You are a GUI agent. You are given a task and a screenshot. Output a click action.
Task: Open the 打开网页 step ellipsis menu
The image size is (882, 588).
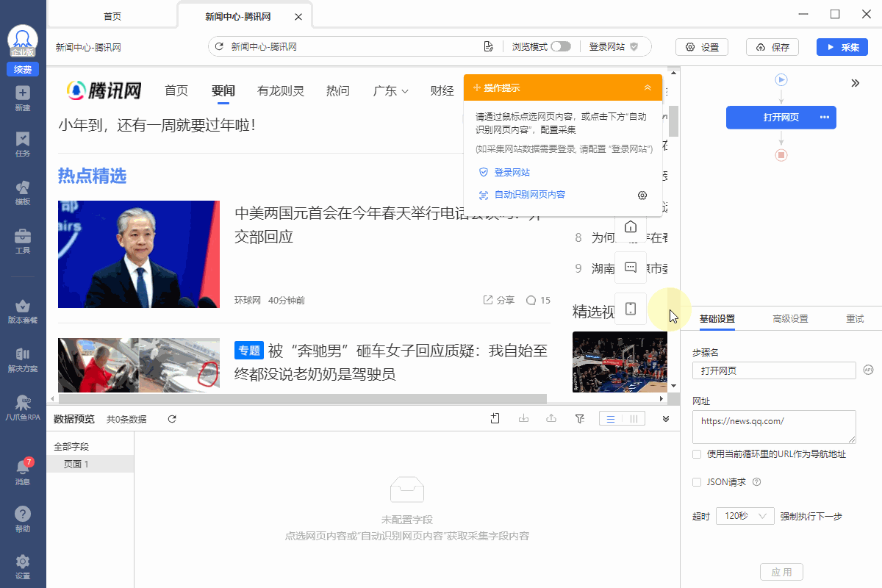(824, 118)
